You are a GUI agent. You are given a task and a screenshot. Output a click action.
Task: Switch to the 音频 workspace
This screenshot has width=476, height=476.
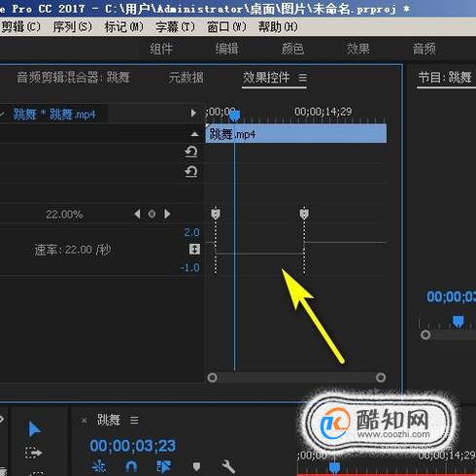pos(425,49)
